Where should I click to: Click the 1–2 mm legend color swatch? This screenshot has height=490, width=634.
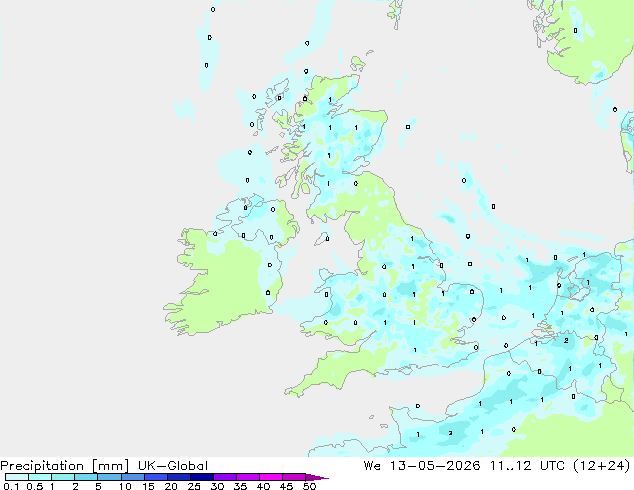63,477
